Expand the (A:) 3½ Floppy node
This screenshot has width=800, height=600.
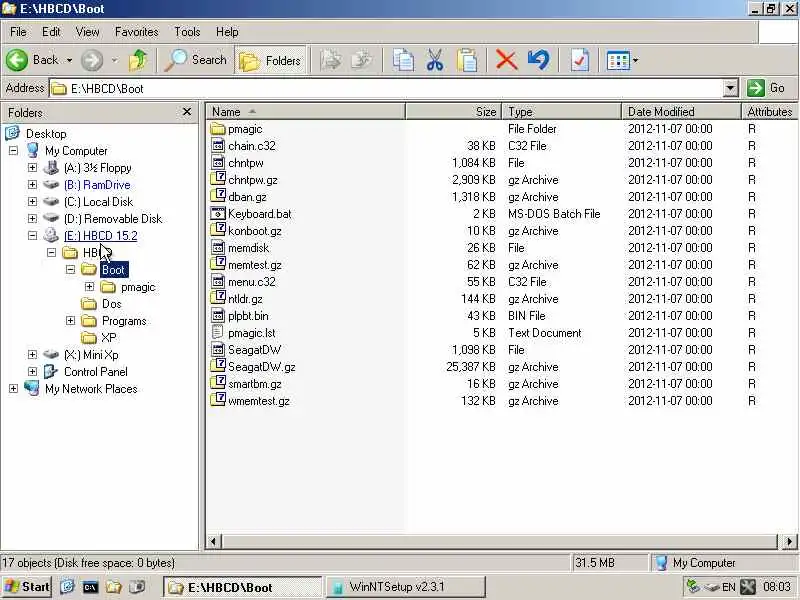(32, 167)
